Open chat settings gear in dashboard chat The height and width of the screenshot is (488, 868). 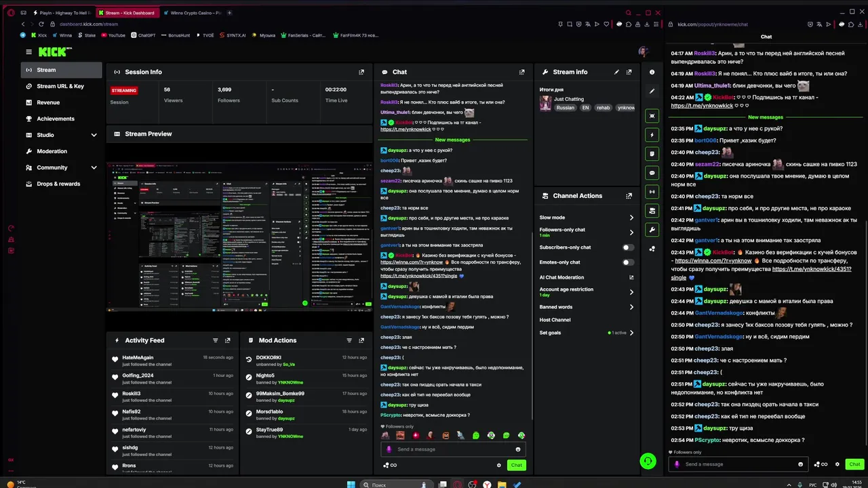coord(499,465)
